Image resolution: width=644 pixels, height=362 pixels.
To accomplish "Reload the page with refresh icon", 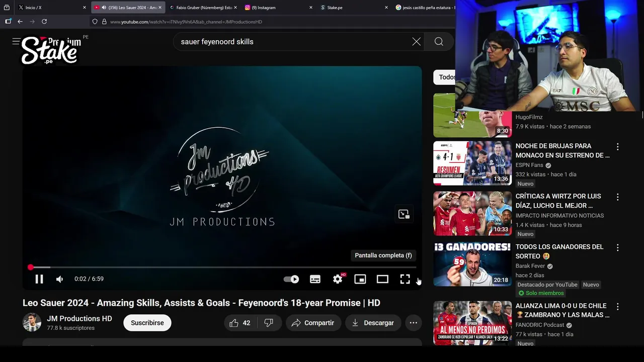I will 44,22.
